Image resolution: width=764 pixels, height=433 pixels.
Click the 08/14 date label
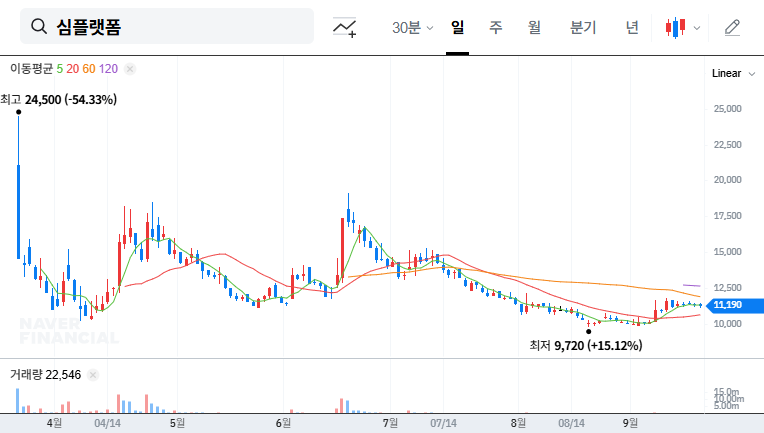[571, 423]
